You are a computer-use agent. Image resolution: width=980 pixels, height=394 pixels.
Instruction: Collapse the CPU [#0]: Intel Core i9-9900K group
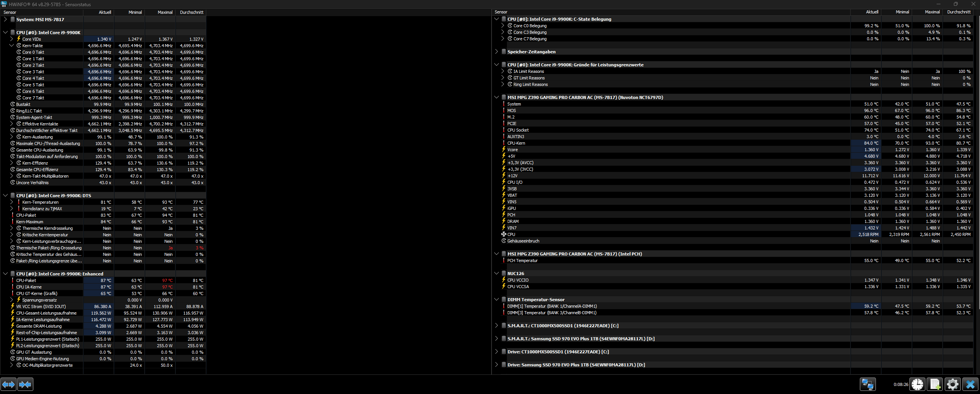coord(5,32)
